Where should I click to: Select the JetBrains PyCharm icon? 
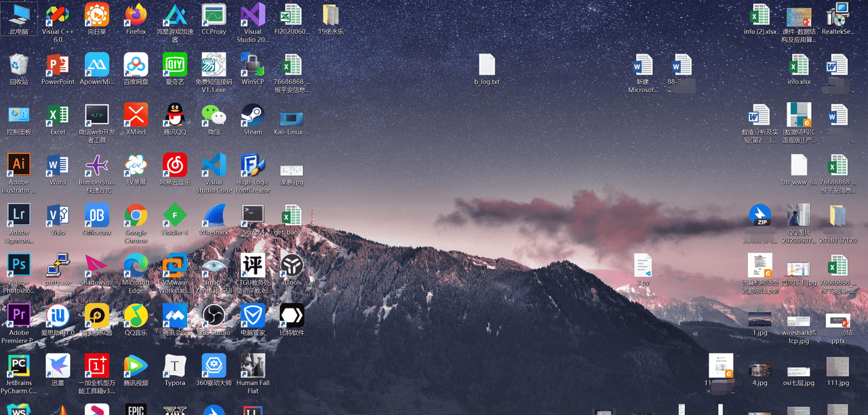coord(19,366)
